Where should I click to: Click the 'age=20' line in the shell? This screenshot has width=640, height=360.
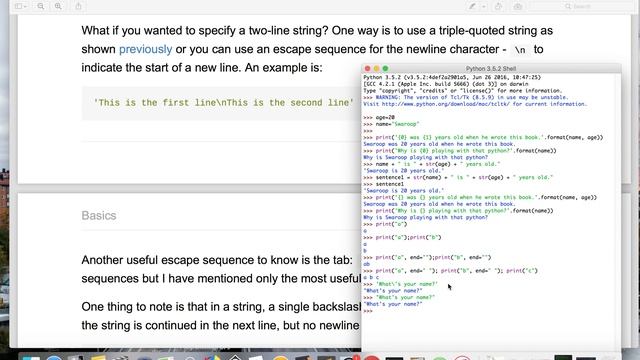pyautogui.click(x=379, y=118)
